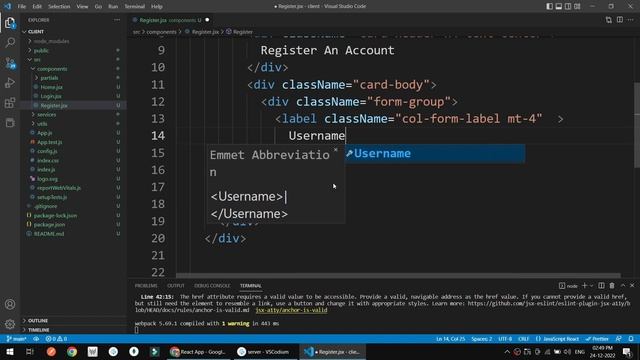
Task: Open the File menu
Action: coord(22,6)
